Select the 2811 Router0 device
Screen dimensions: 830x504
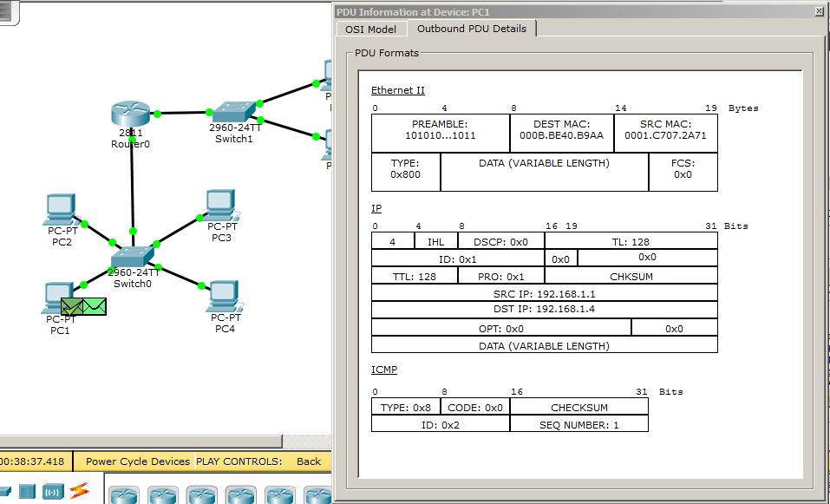tap(131, 114)
